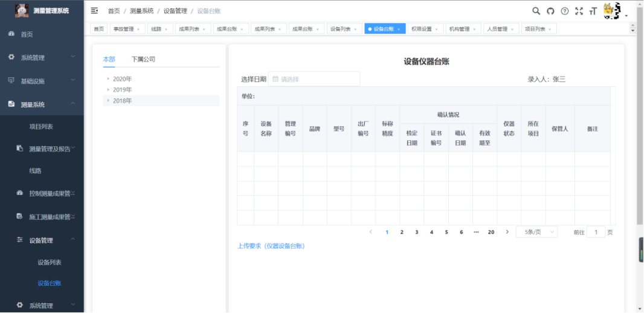This screenshot has height=313, width=644.
Task: Click the pagination ellipsis more button
Action: coord(476,232)
